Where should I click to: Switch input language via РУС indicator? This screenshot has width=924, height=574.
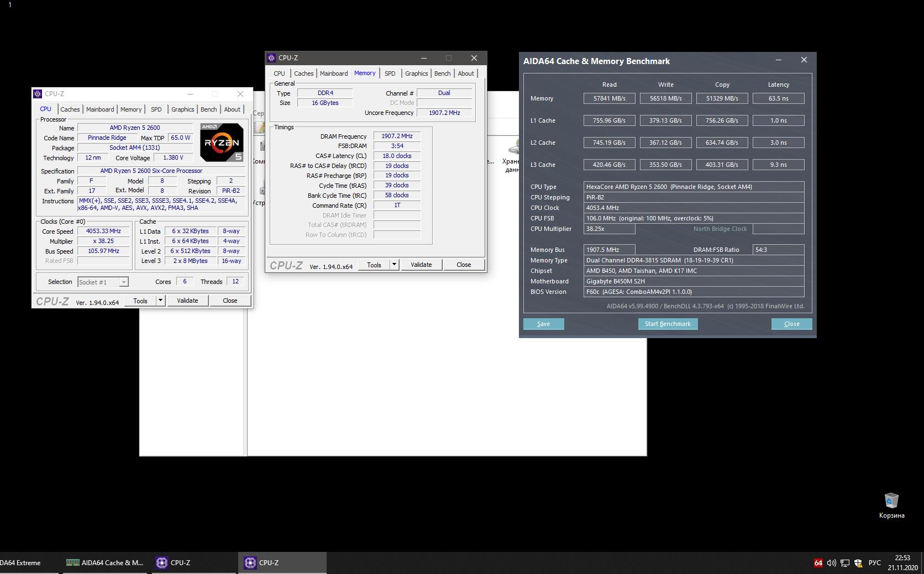tap(875, 563)
